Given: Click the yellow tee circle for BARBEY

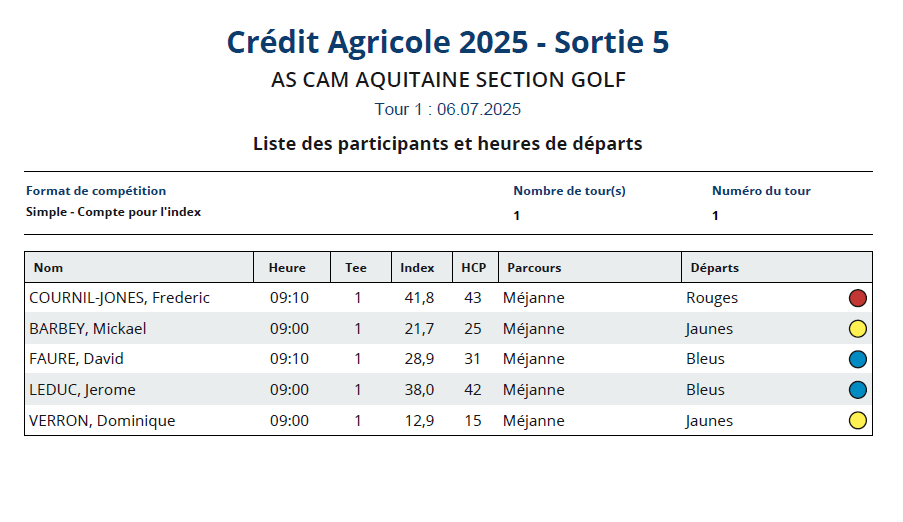Looking at the screenshot, I should 858,328.
